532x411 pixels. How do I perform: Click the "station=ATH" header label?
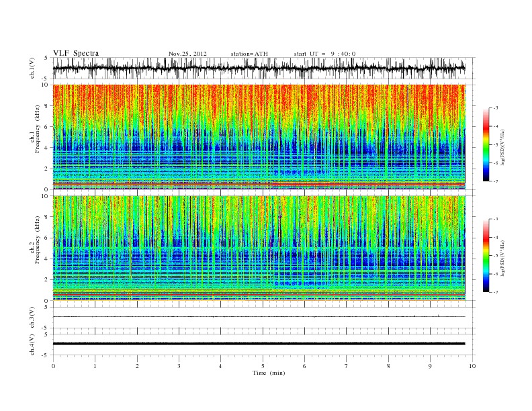(249, 54)
